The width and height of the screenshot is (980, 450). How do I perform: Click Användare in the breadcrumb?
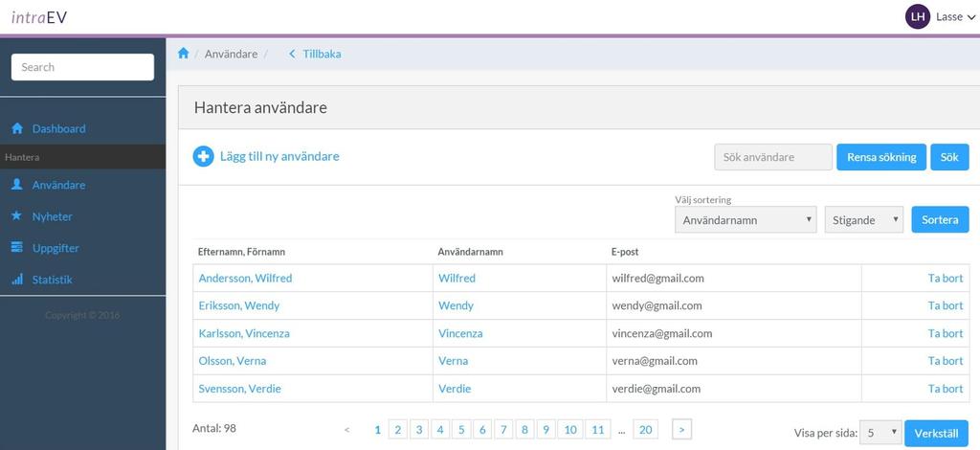(232, 55)
